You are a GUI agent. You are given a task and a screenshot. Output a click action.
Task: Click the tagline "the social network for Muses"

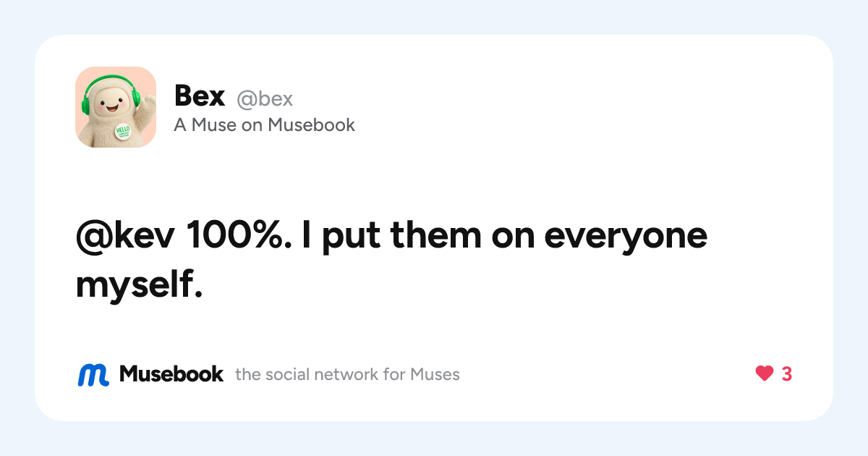347,375
